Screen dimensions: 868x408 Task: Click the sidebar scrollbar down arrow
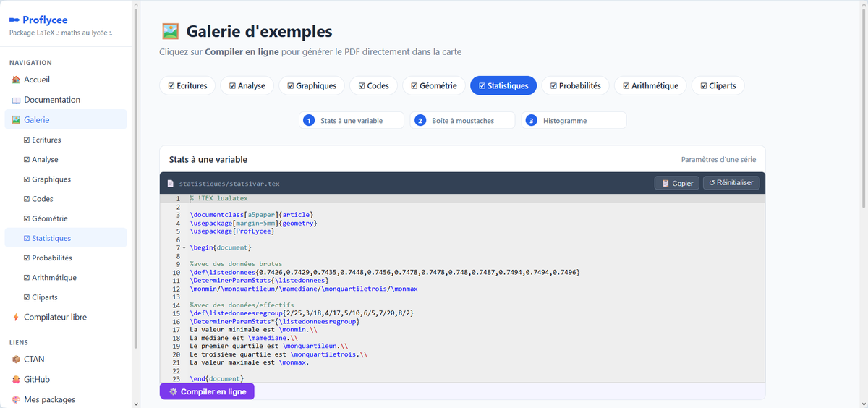coord(135,403)
